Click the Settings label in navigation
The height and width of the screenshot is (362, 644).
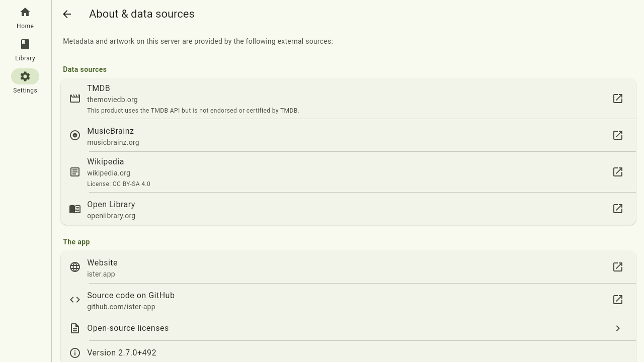pyautogui.click(x=25, y=90)
